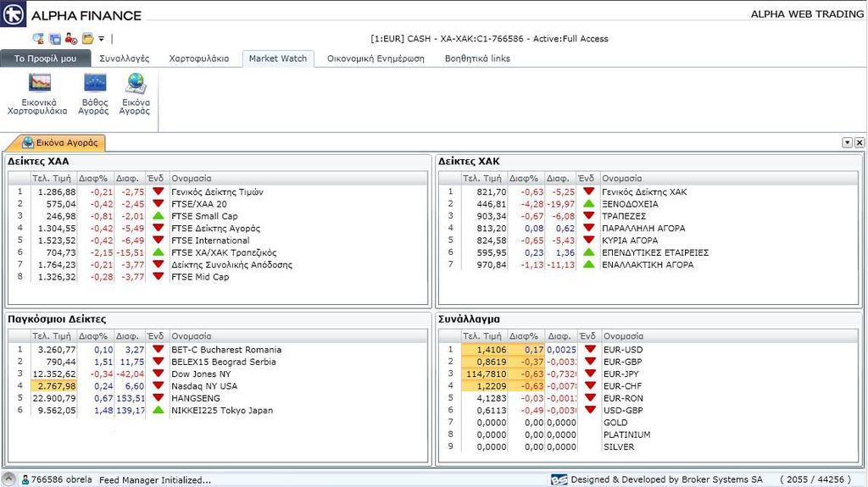Click red arrow beside EUR-CHF
Screen dimensions: 868x487
pyautogui.click(x=590, y=385)
